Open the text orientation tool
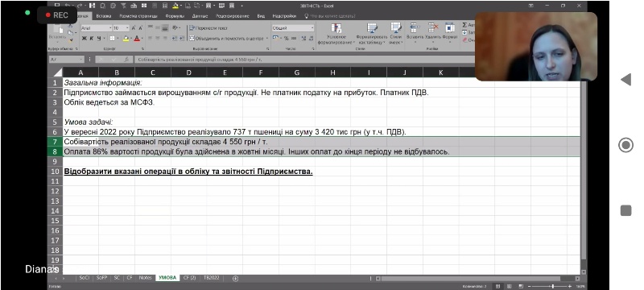This screenshot has width=644, height=290. pyautogui.click(x=175, y=28)
